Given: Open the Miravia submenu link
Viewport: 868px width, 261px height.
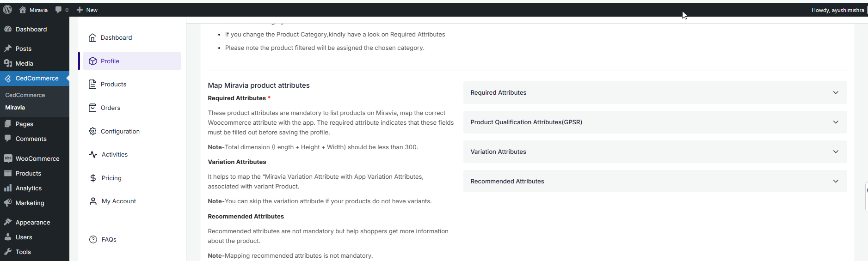Looking at the screenshot, I should (x=15, y=107).
